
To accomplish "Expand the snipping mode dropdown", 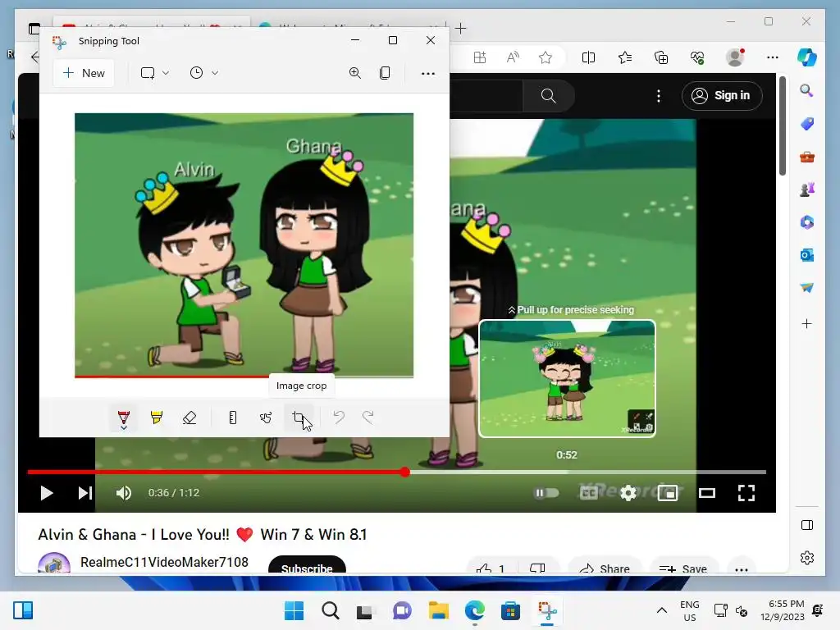I will (166, 73).
